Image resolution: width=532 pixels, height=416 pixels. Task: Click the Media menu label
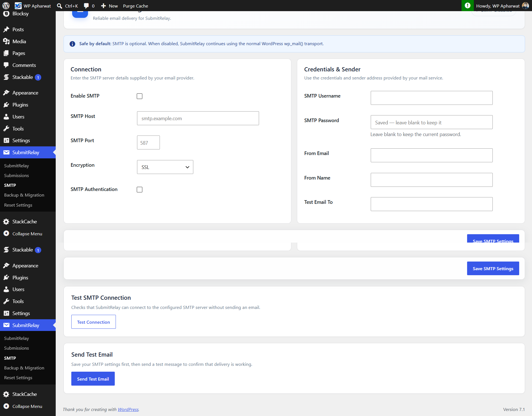[19, 41]
